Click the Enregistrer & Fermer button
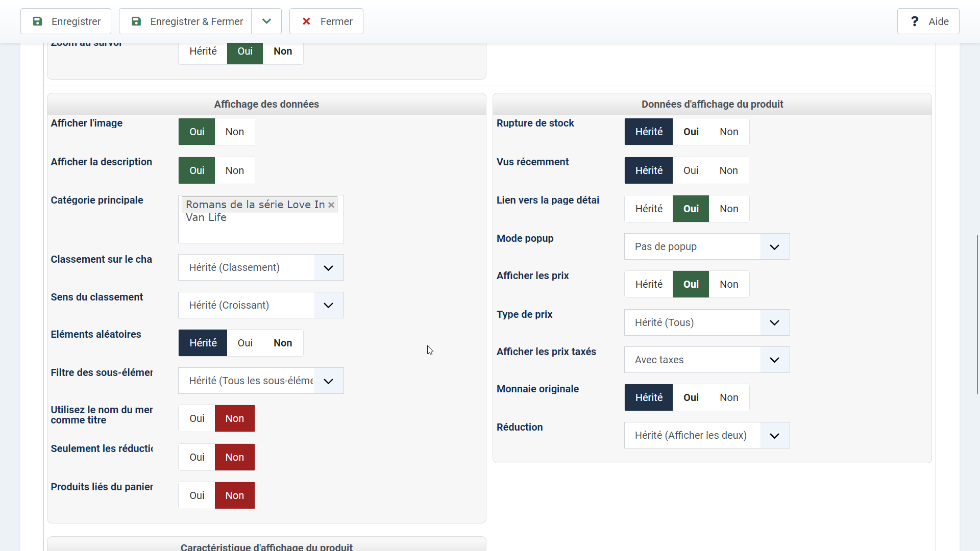 186,21
